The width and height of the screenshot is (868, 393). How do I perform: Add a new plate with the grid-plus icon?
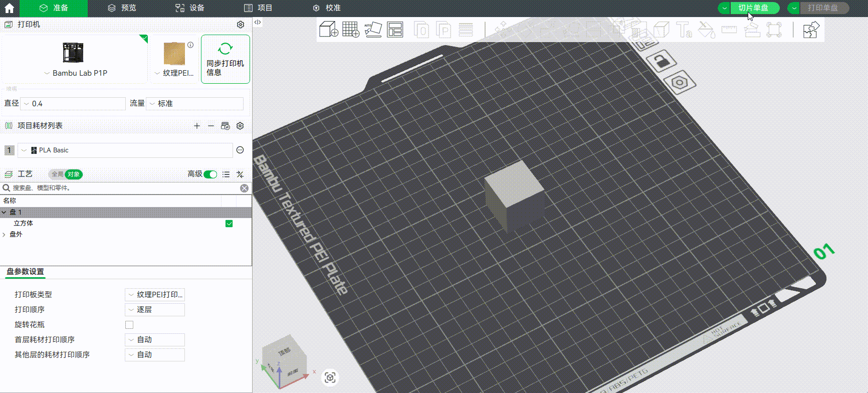(x=351, y=30)
